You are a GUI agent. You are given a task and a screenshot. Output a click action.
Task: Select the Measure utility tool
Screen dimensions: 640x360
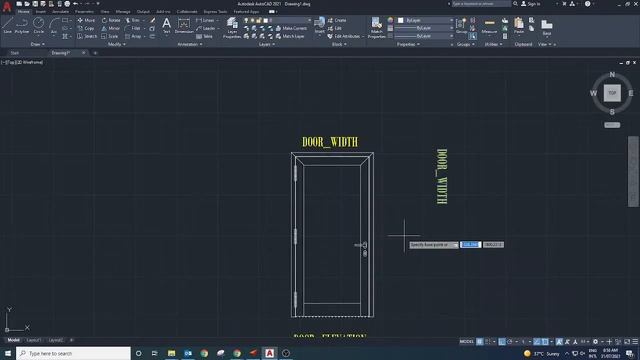coord(489,25)
